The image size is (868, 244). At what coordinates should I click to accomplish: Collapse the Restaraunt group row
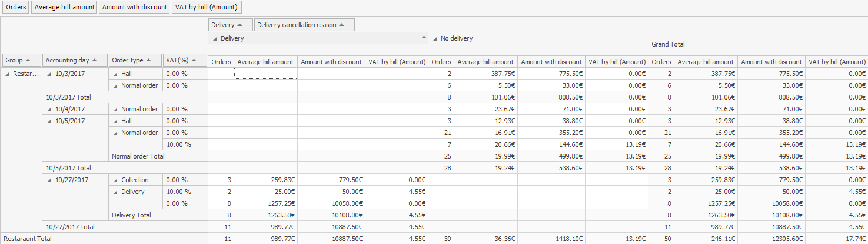[8, 74]
